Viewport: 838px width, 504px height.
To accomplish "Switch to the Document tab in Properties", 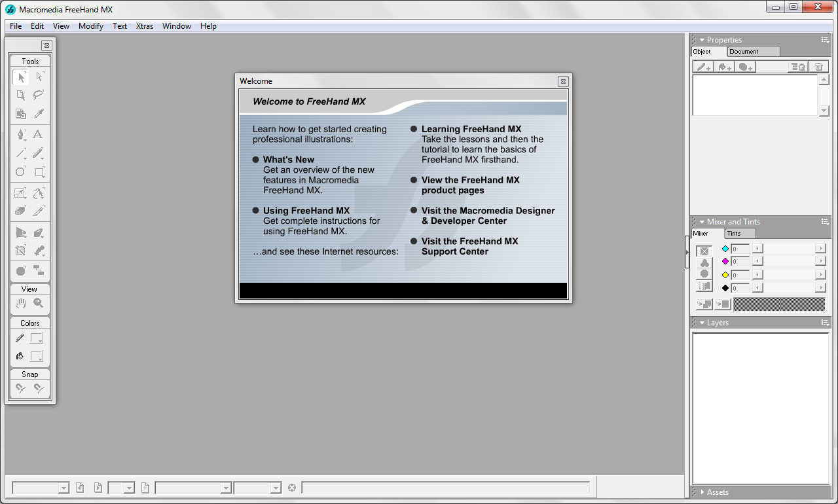I will coord(754,51).
